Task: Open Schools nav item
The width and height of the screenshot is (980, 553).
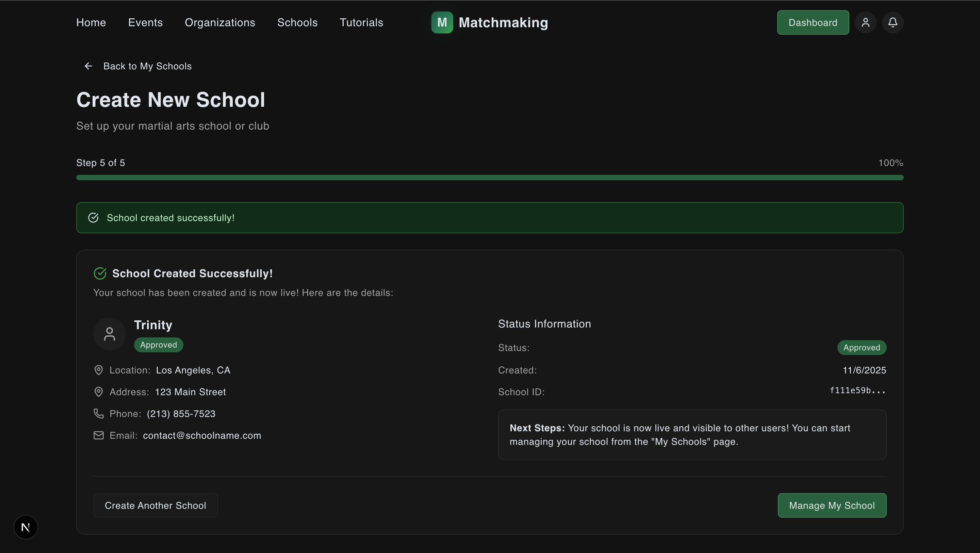Action: (x=297, y=22)
